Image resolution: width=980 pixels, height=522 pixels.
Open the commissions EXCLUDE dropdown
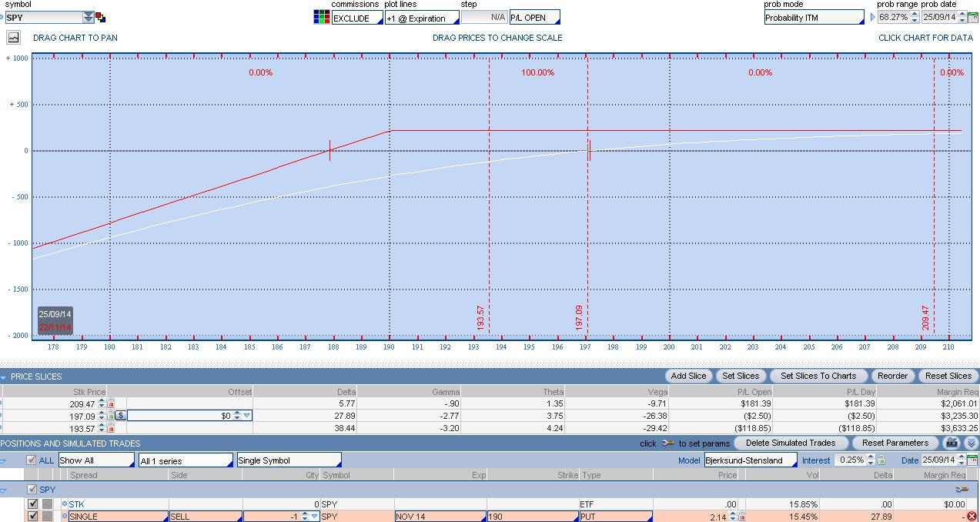coord(357,18)
